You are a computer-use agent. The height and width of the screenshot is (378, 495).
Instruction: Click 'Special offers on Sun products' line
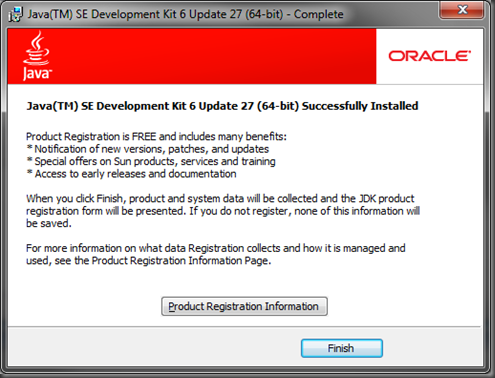(x=151, y=161)
